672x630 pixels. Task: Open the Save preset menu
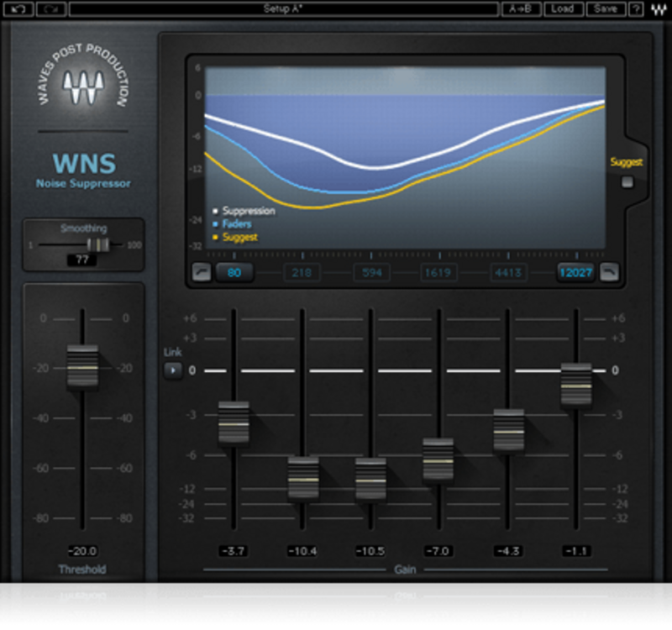605,9
